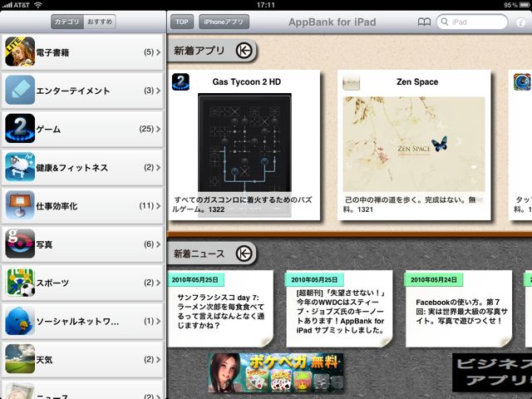
Task: Click the 天気 category label
Action: 44,359
